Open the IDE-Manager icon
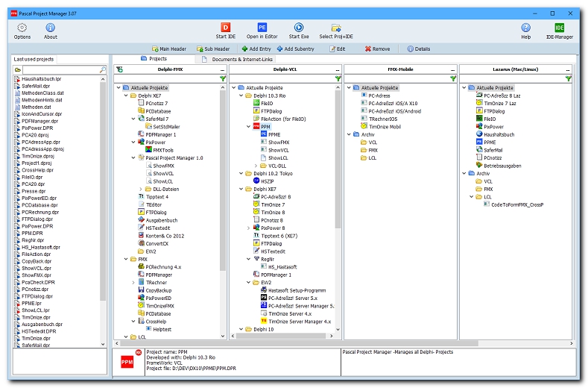This screenshot has width=588, height=388. point(559,28)
